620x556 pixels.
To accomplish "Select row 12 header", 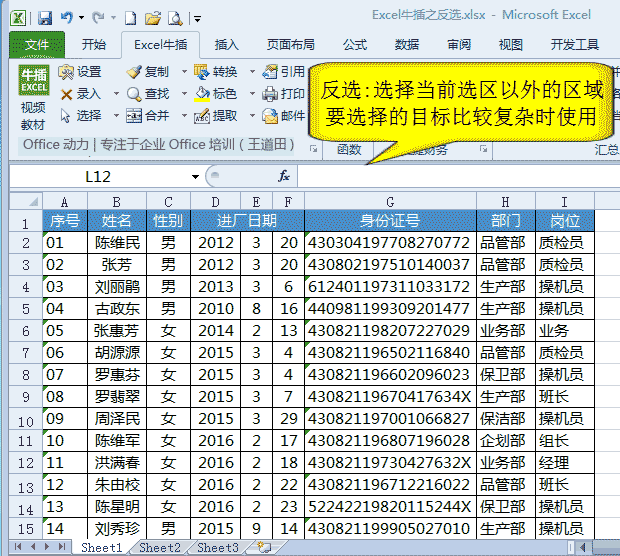I will coord(26,463).
